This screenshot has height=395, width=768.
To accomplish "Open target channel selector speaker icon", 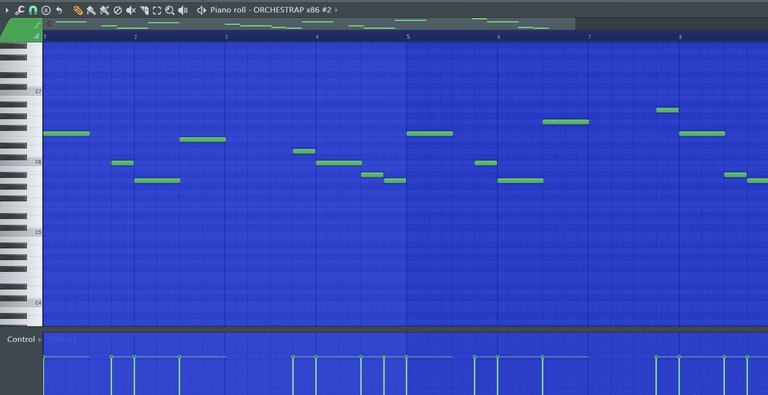I will click(201, 10).
